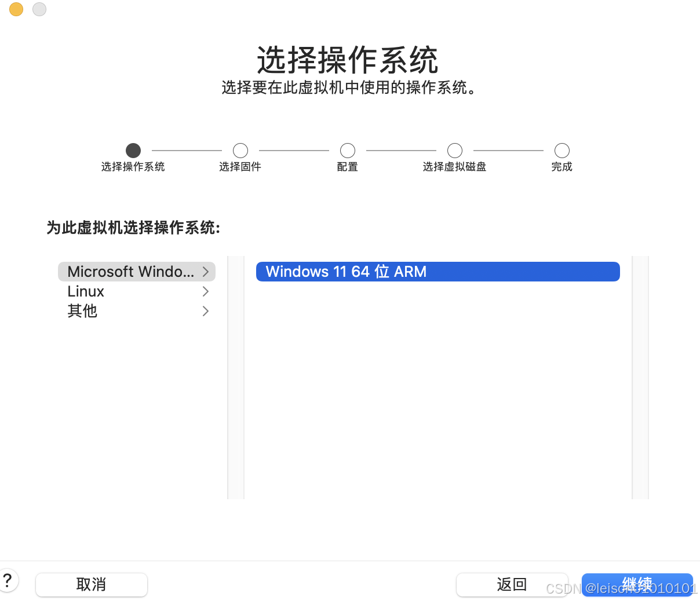Expand the Microsoft Windows chevron
The width and height of the screenshot is (700, 600).
(x=206, y=272)
